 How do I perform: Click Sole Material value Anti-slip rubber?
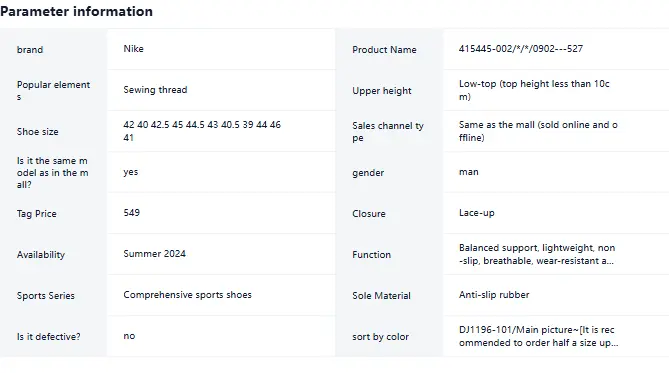(x=494, y=294)
